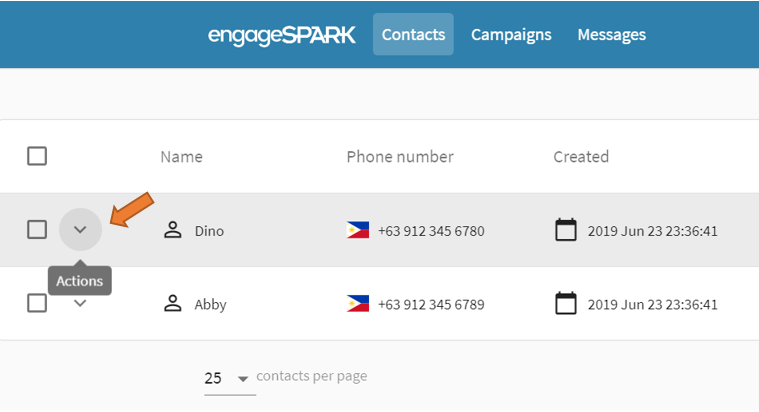The width and height of the screenshot is (759, 412).
Task: Check the box for contact Dino
Action: (x=37, y=230)
